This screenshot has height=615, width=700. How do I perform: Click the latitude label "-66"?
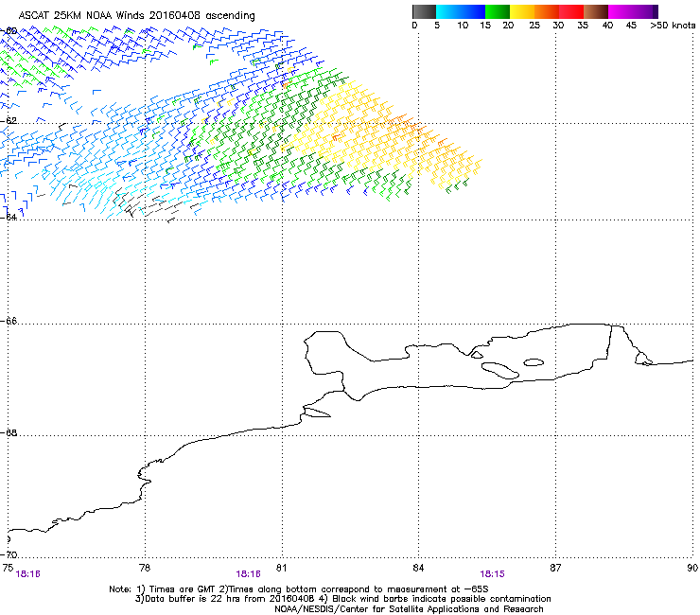9,321
